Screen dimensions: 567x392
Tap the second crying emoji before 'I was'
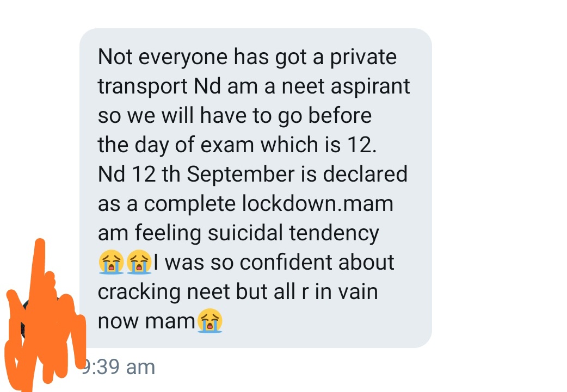coord(139,262)
